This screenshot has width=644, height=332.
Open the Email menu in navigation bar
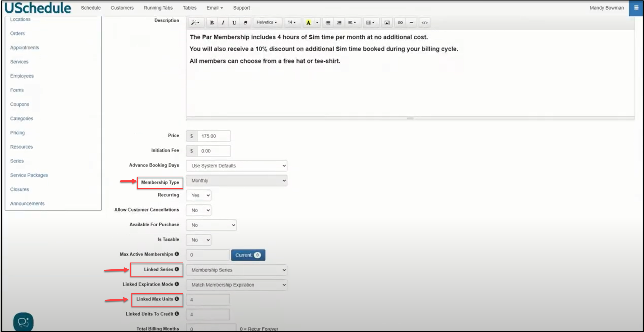tap(214, 8)
